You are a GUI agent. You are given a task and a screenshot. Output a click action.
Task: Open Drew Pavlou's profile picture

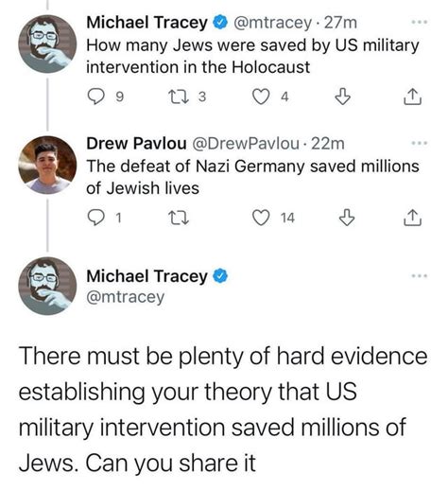coord(47,165)
